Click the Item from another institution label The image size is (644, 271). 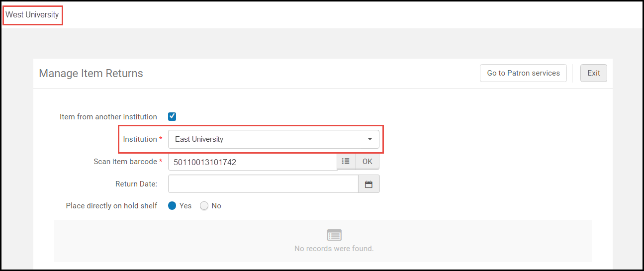point(108,117)
